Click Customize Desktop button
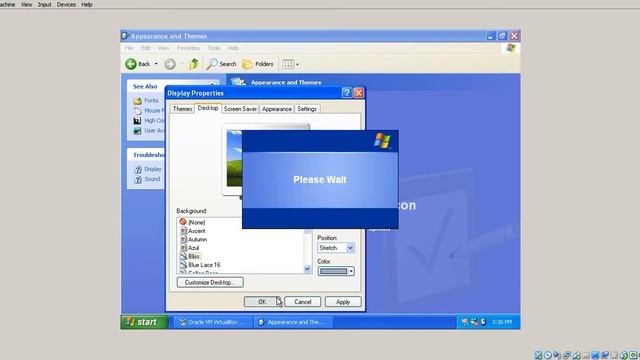 click(210, 282)
